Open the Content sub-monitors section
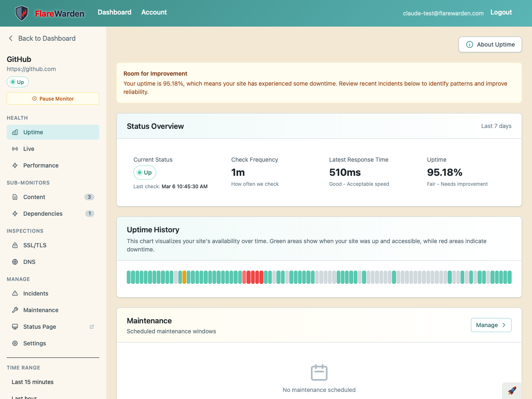 pyautogui.click(x=34, y=197)
